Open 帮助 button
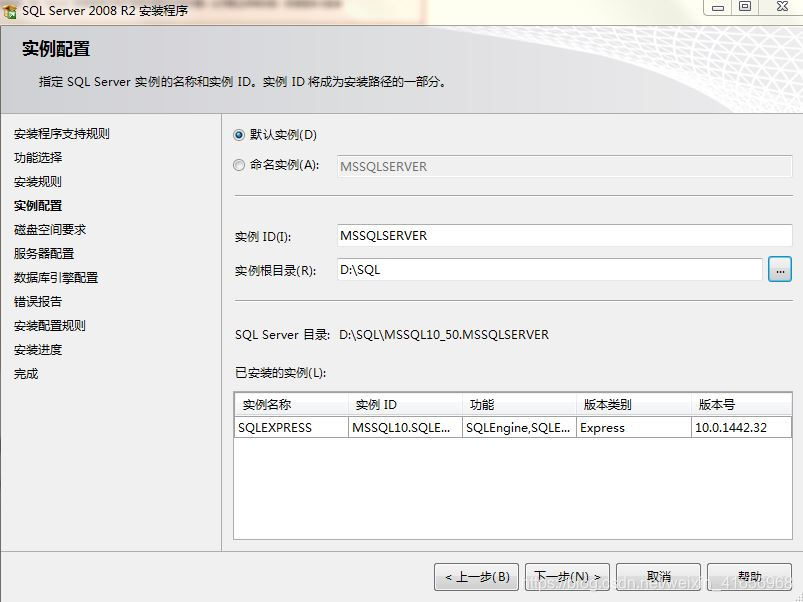The height and width of the screenshot is (602, 803). click(749, 577)
